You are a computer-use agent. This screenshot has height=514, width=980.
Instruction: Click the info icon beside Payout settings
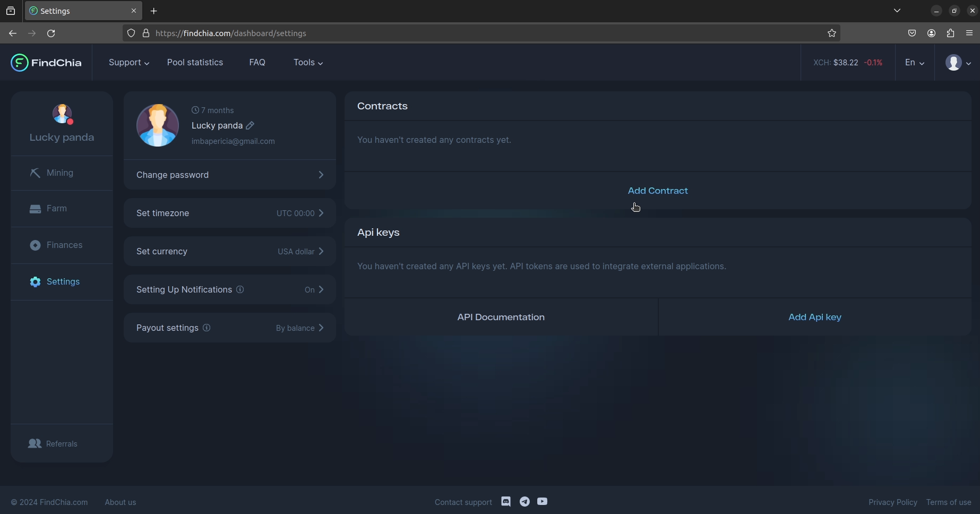(207, 328)
